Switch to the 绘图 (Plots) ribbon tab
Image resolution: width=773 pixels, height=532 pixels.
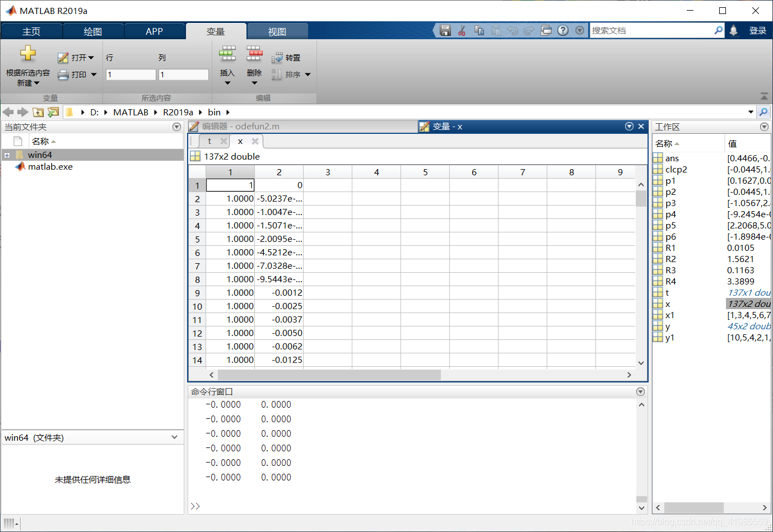pos(93,31)
